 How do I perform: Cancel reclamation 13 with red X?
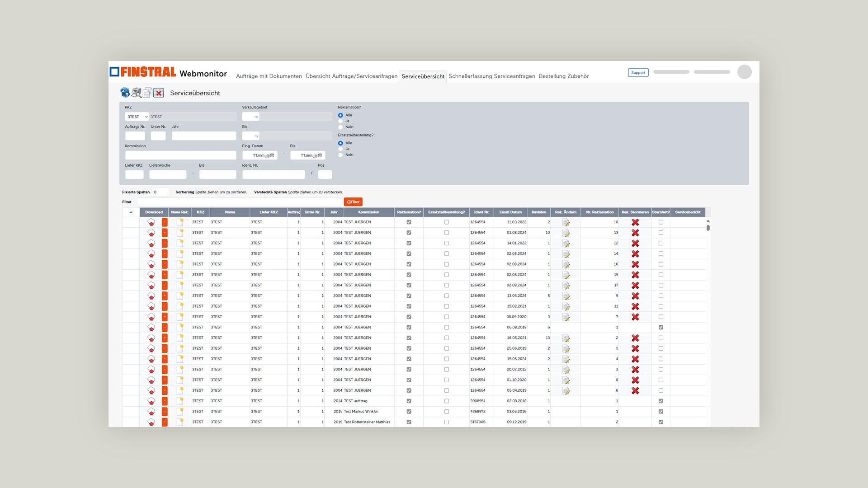[635, 233]
